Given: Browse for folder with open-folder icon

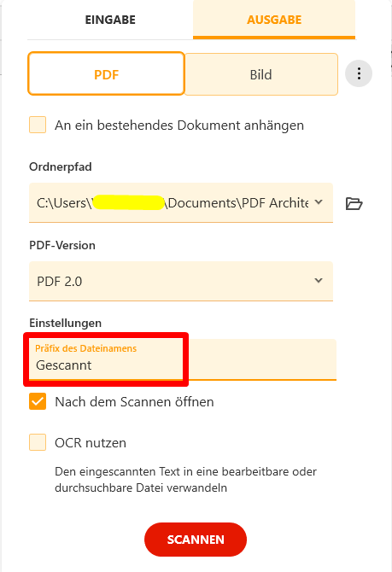Looking at the screenshot, I should (x=354, y=203).
